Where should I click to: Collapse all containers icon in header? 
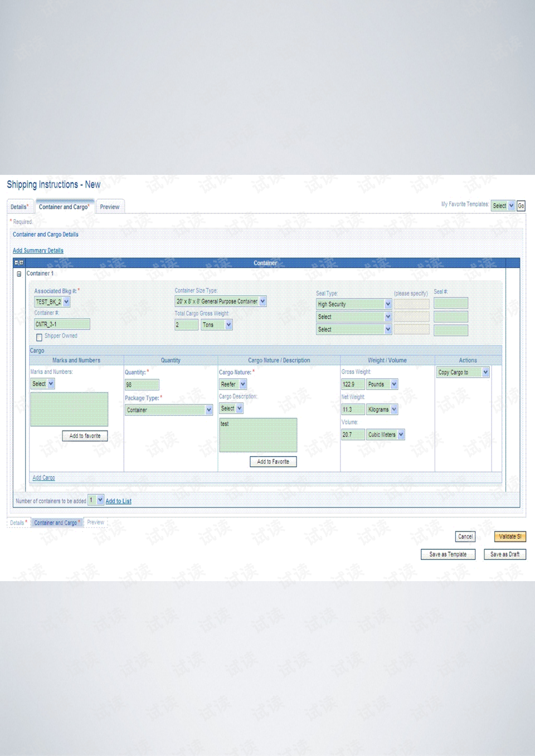(17, 262)
